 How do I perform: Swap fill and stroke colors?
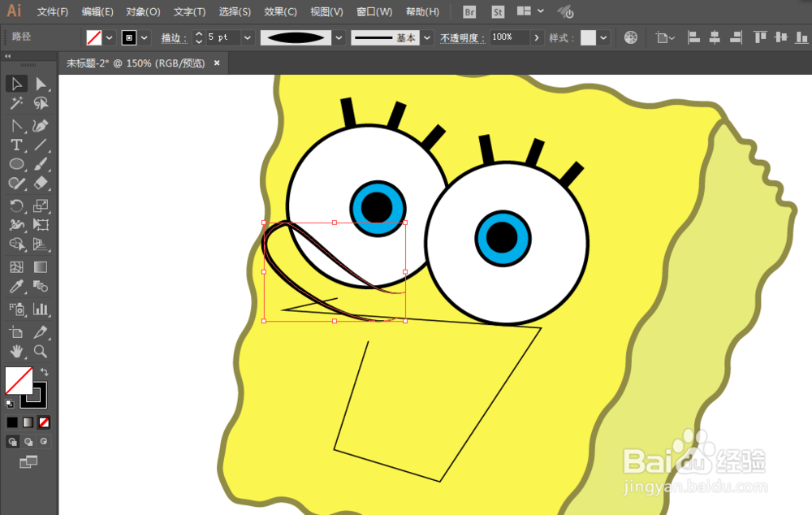click(44, 371)
